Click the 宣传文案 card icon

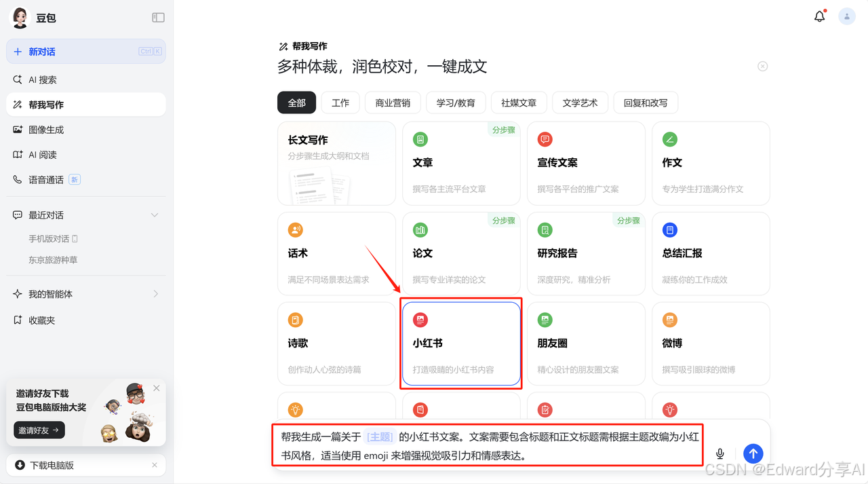click(x=545, y=139)
